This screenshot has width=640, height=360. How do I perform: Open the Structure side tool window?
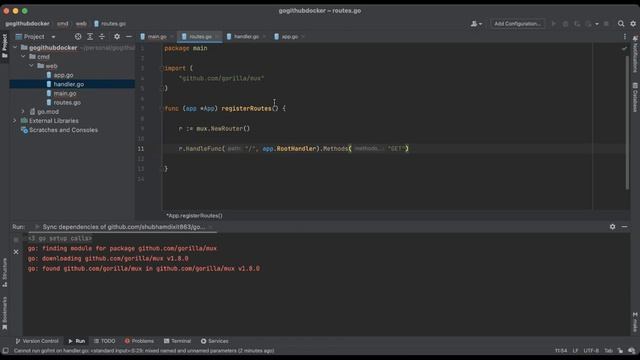(4, 272)
